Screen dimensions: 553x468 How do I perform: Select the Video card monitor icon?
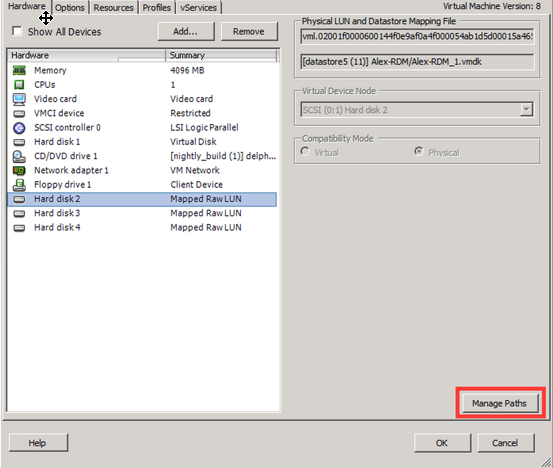(19, 99)
